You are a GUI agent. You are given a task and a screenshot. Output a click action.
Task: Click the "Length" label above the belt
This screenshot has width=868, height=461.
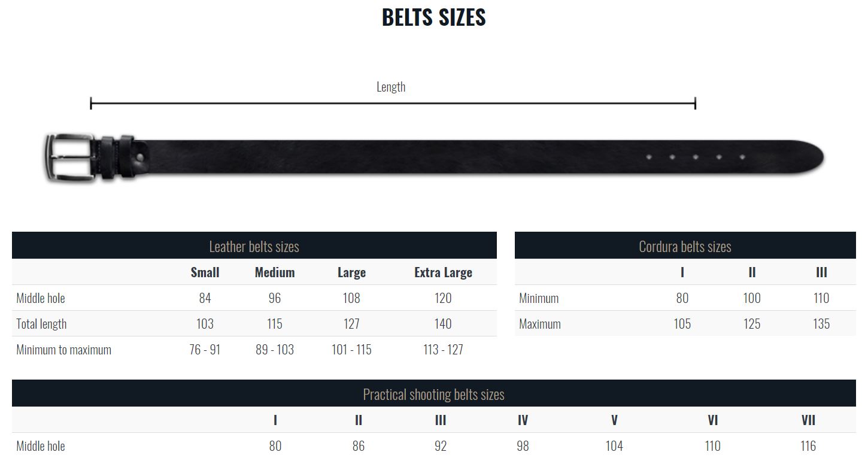(391, 87)
